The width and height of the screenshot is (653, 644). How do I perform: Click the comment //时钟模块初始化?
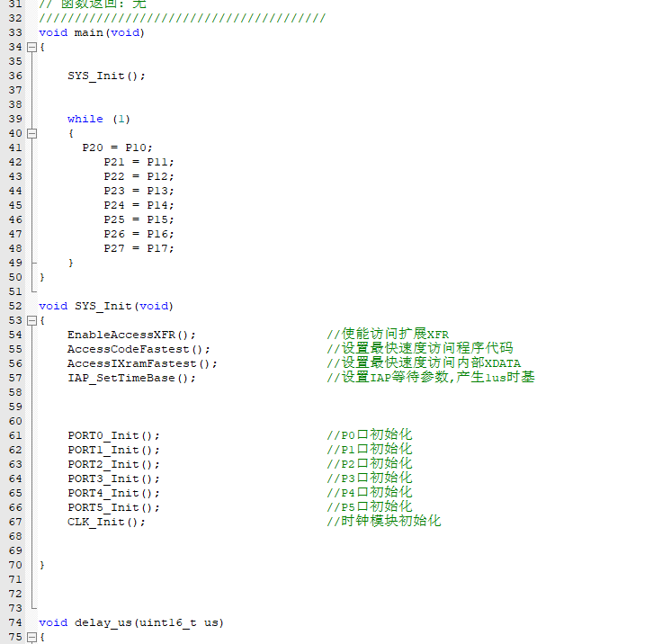(x=384, y=521)
